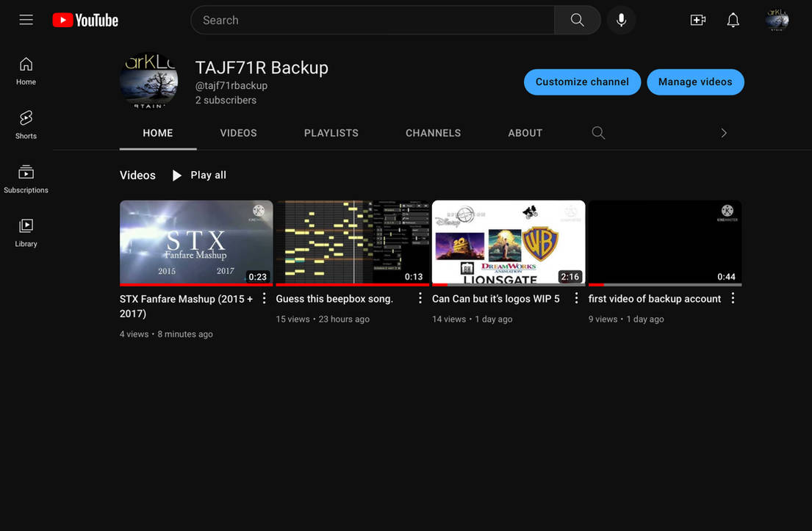The width and height of the screenshot is (812, 531).
Task: Click the Search input field
Action: 373,20
